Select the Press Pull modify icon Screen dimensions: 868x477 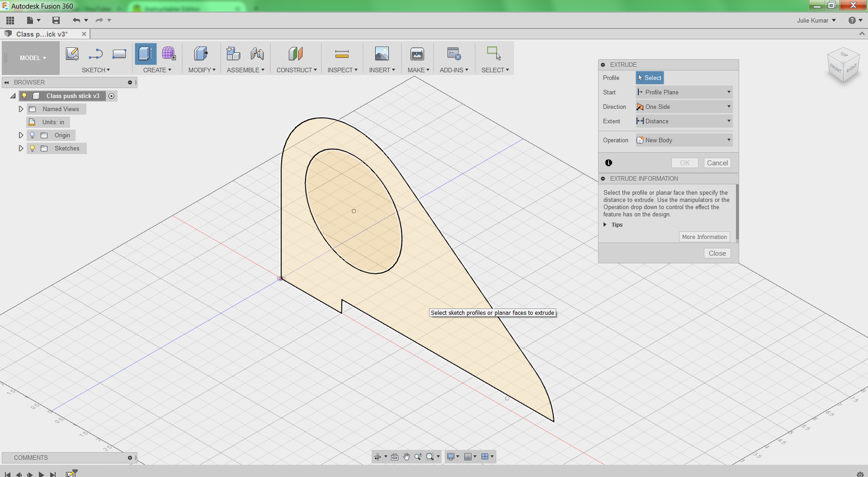[201, 54]
